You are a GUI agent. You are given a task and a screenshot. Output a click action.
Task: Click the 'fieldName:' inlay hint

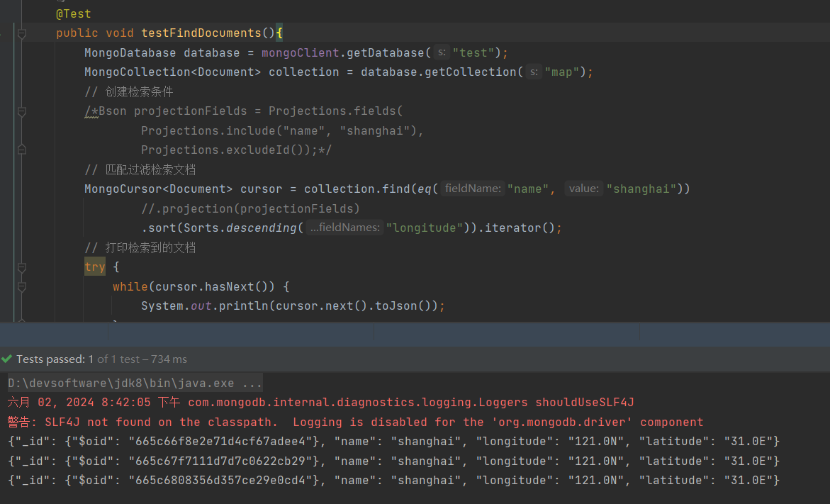tap(473, 189)
